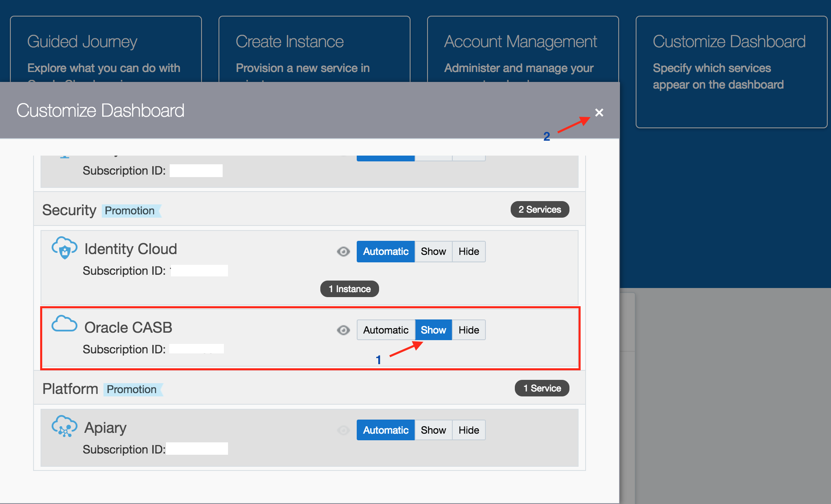The width and height of the screenshot is (831, 504).
Task: Toggle the Apiary eye visibility icon
Action: pyautogui.click(x=343, y=430)
